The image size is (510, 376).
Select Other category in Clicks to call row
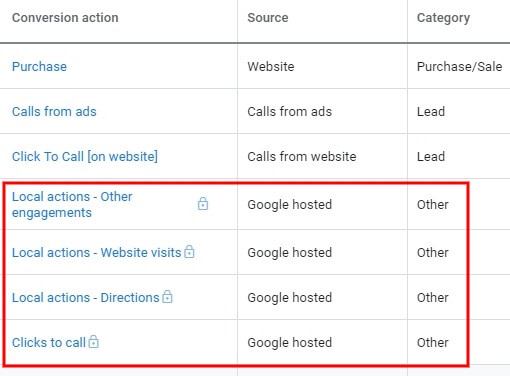pos(432,342)
